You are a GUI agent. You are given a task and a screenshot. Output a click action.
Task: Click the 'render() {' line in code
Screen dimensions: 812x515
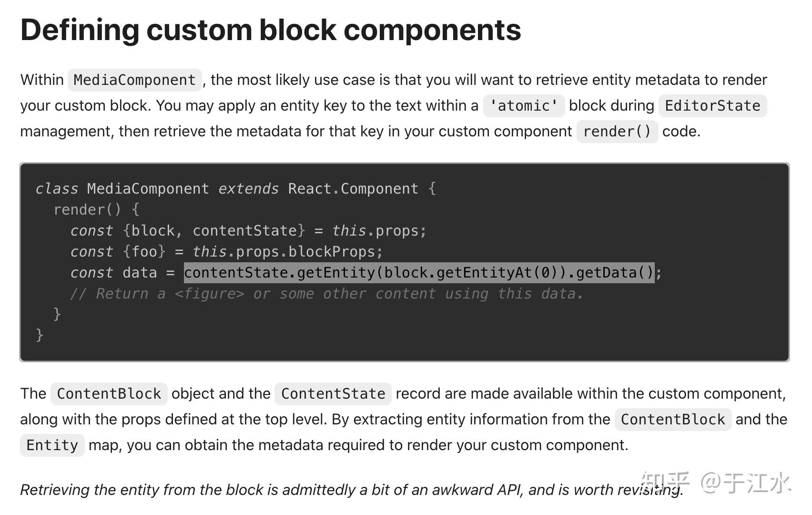pos(96,210)
